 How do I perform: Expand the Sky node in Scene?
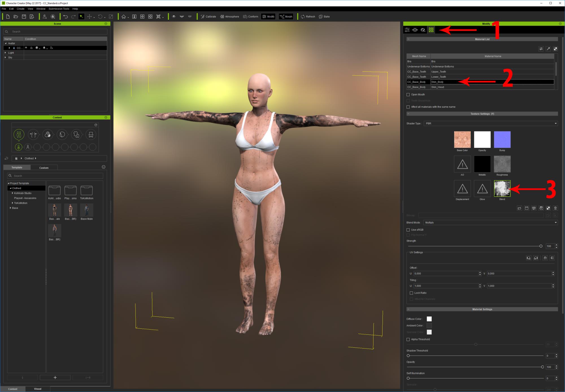pyautogui.click(x=5, y=57)
